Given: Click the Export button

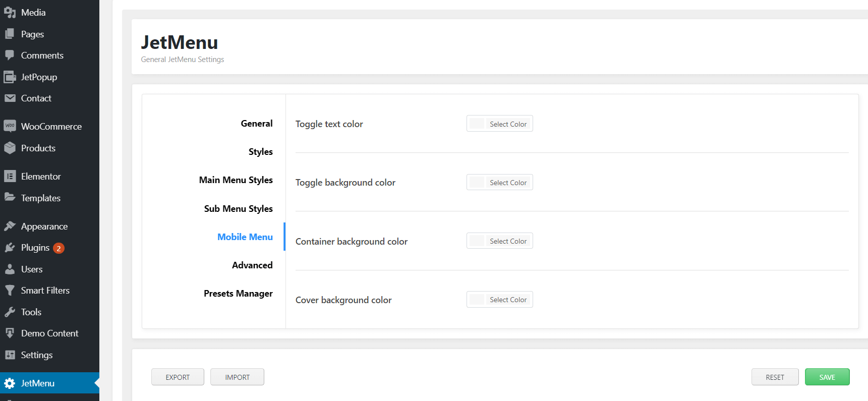Looking at the screenshot, I should click(x=178, y=377).
